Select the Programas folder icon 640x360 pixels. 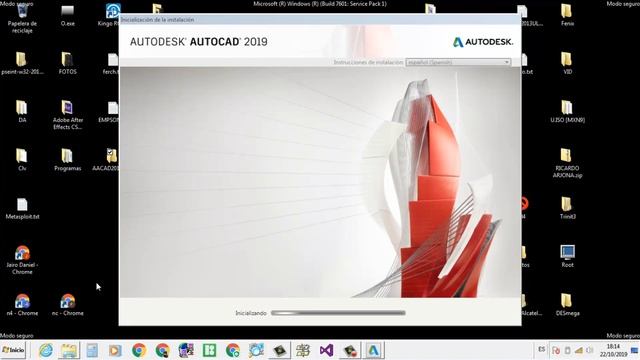pyautogui.click(x=67, y=159)
